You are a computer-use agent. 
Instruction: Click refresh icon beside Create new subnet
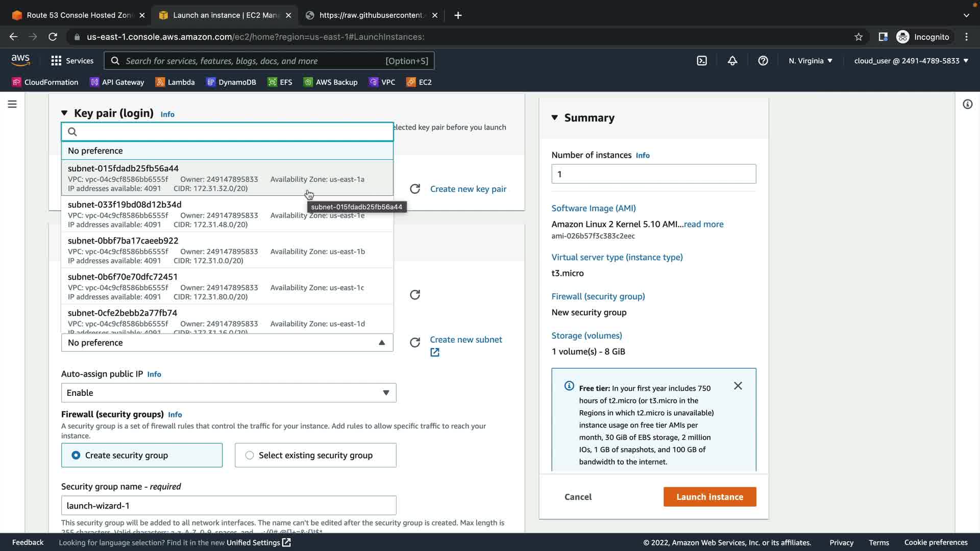[415, 342]
